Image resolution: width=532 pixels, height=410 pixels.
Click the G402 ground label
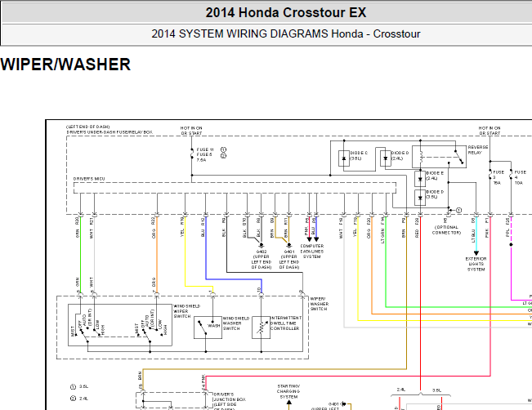262,260
